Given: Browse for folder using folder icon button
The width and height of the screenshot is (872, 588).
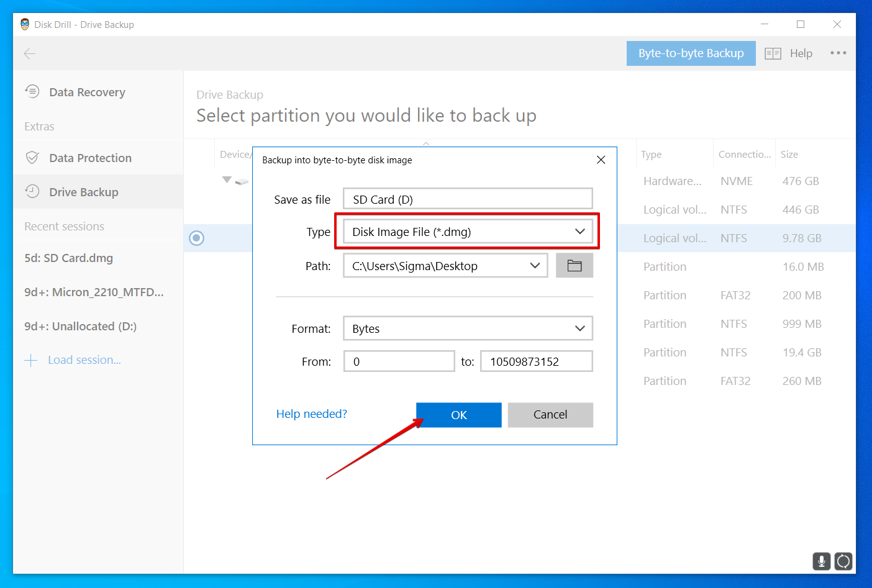Looking at the screenshot, I should pos(575,266).
